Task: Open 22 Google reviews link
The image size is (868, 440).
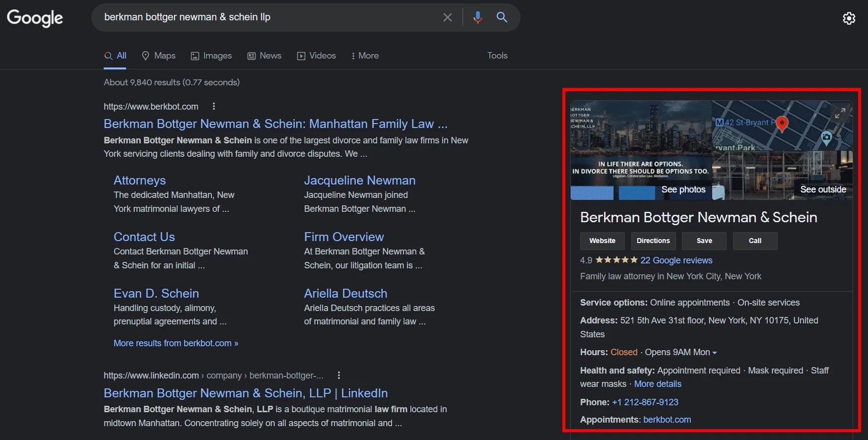Action: pos(676,260)
